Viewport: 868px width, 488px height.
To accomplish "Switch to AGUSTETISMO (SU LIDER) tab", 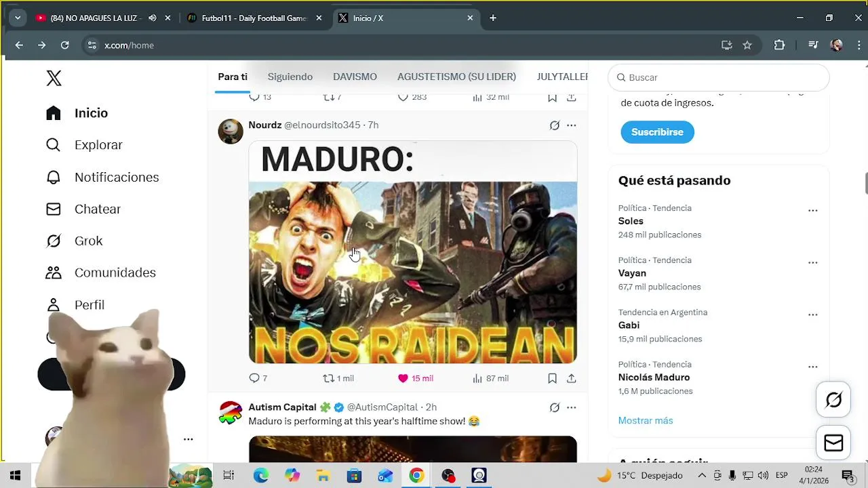I will (456, 77).
